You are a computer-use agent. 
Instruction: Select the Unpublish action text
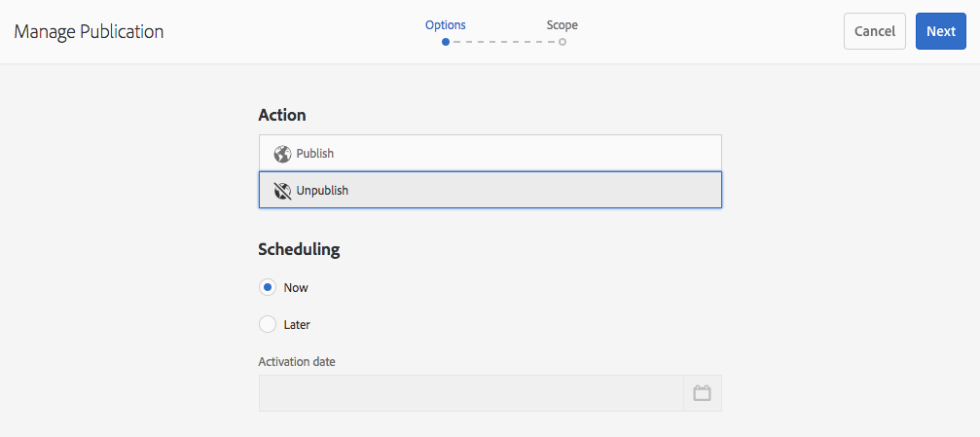coord(322,191)
